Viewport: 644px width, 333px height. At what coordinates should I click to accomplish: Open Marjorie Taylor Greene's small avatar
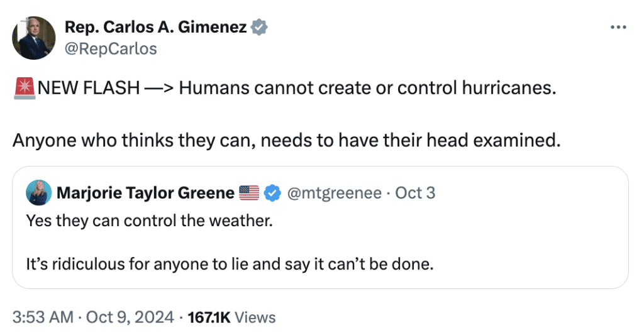coord(38,192)
